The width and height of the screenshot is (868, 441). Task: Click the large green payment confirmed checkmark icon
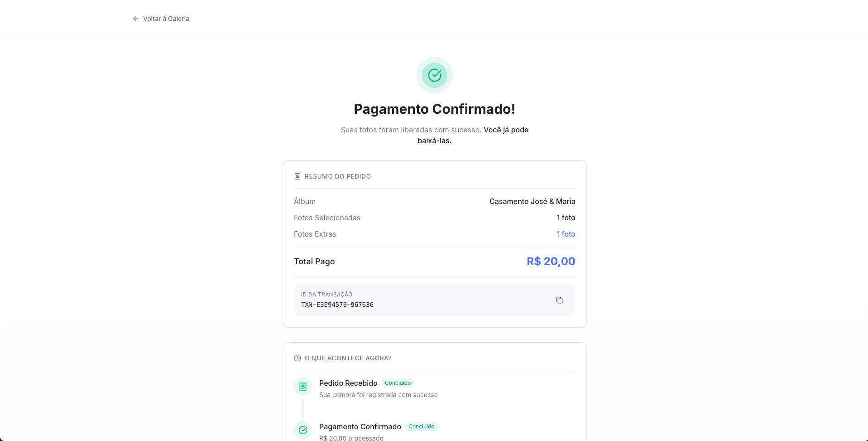pyautogui.click(x=434, y=75)
